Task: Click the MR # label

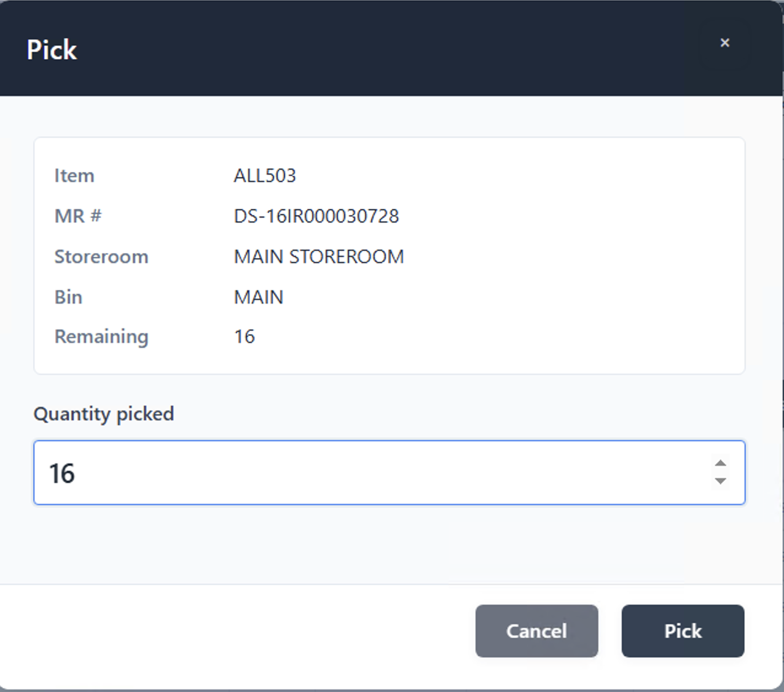Action: 78,216
